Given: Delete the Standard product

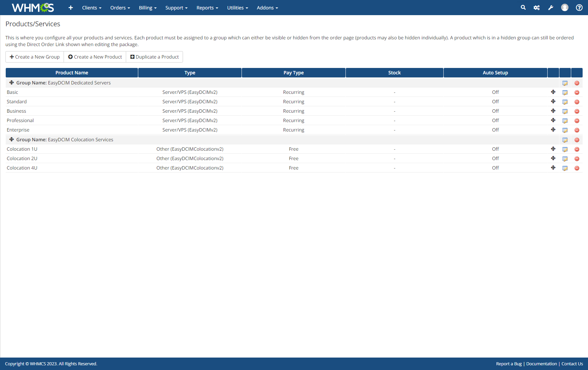Looking at the screenshot, I should (577, 102).
